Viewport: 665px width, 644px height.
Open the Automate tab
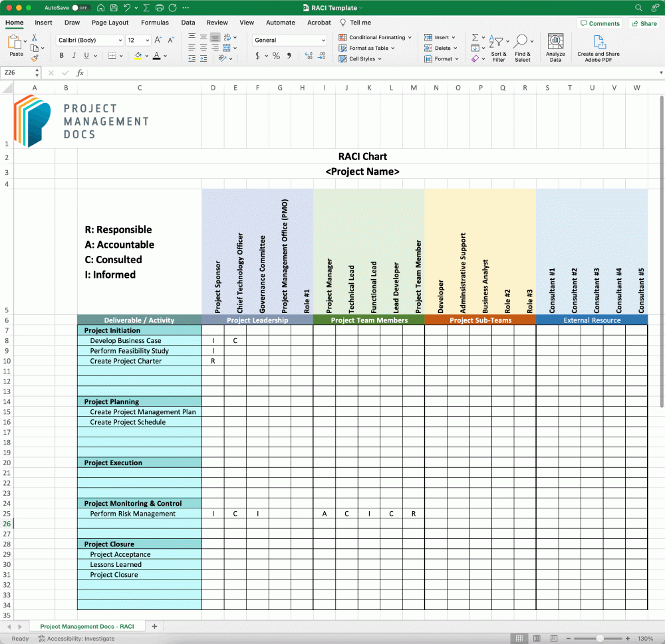pos(280,22)
